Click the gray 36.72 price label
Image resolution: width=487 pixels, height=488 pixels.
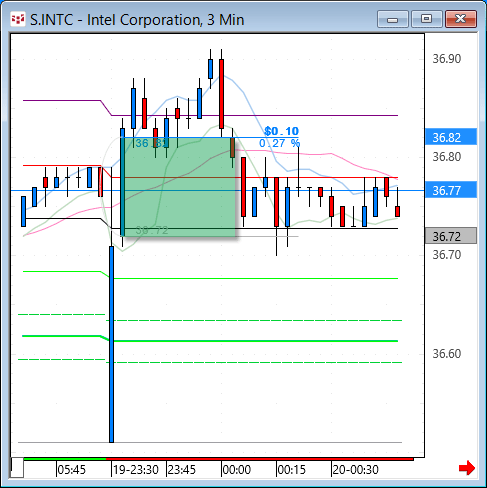(x=451, y=236)
